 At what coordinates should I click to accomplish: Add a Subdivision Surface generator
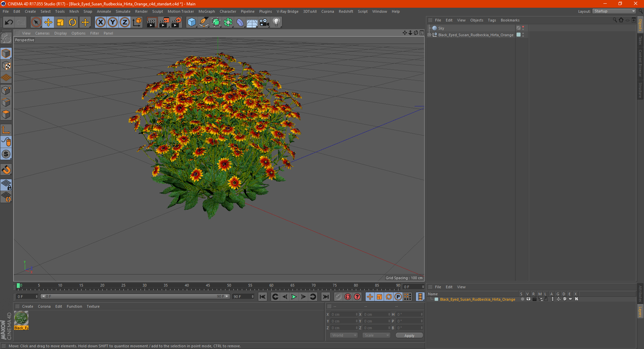pos(216,22)
